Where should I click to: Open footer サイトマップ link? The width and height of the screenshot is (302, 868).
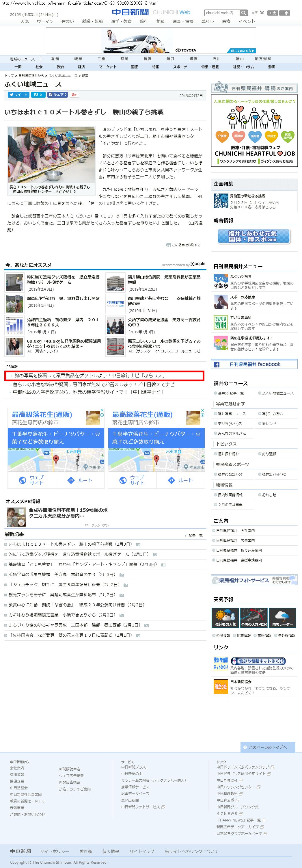pyautogui.click(x=142, y=851)
